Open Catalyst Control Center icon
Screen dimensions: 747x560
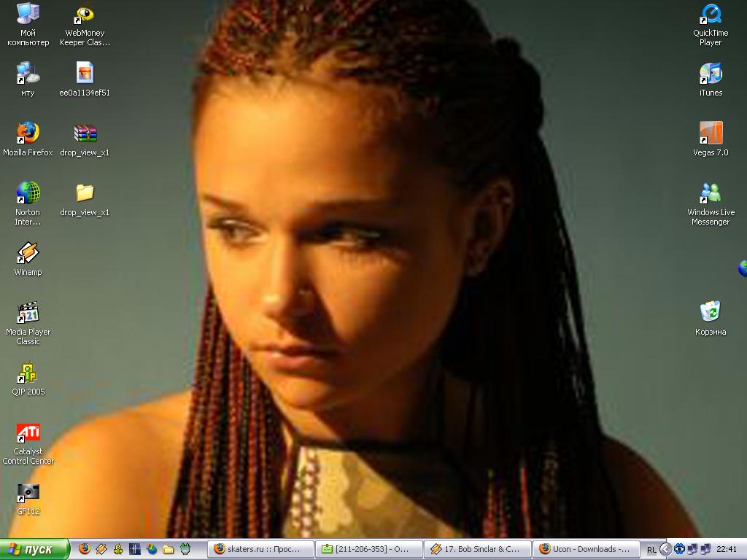28,433
